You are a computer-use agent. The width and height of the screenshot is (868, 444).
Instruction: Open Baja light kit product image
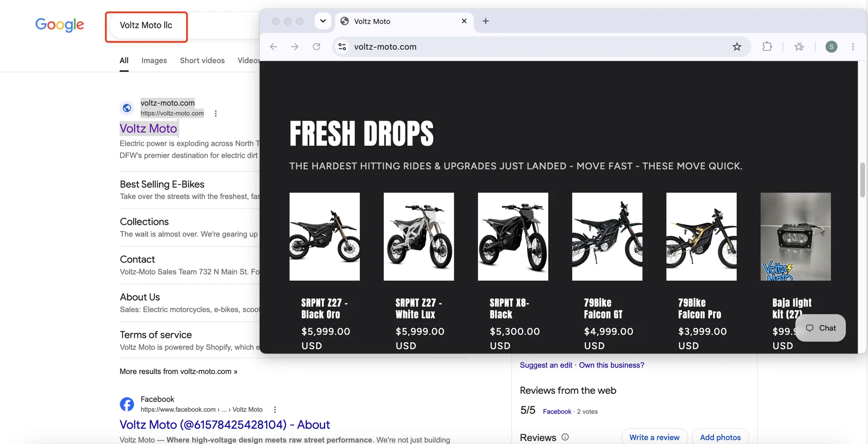[x=796, y=236]
